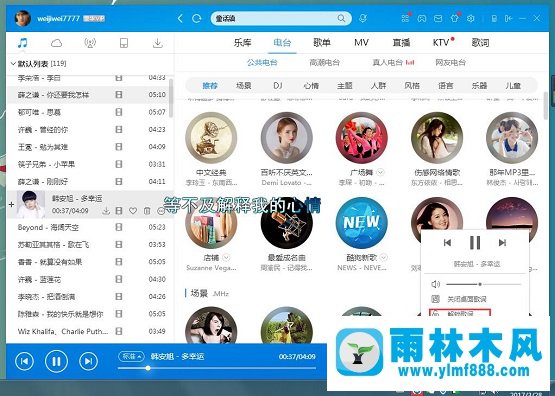Pause playback with the bottom bar pause button
This screenshot has height=396, width=555.
[56, 361]
